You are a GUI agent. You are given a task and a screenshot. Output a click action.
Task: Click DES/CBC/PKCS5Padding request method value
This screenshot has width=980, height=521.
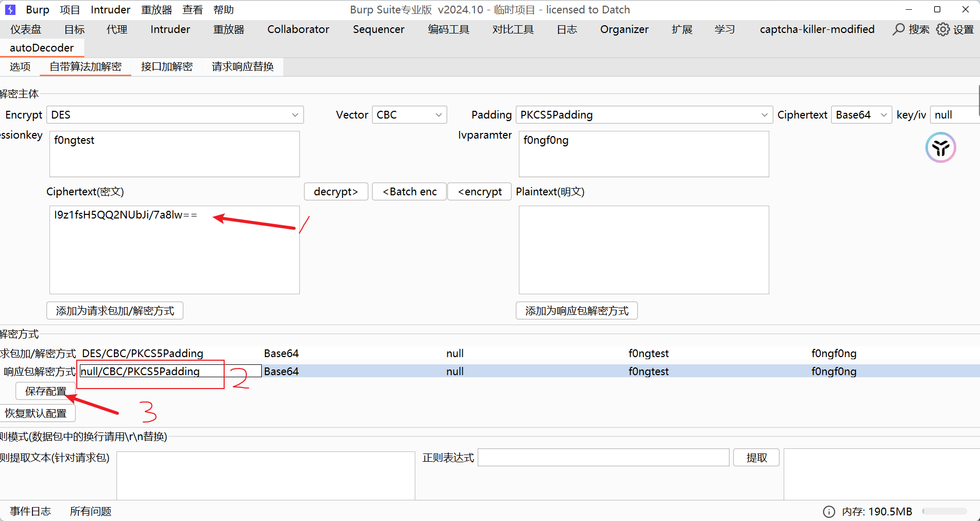(143, 354)
